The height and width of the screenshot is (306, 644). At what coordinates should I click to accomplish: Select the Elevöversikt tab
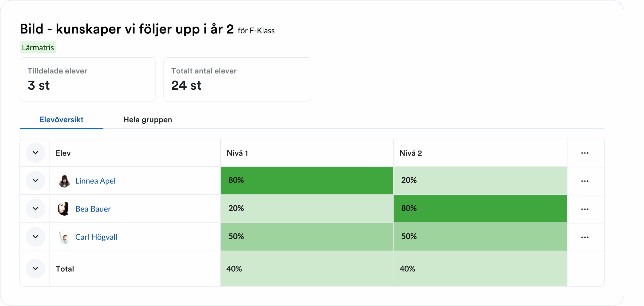click(x=61, y=120)
